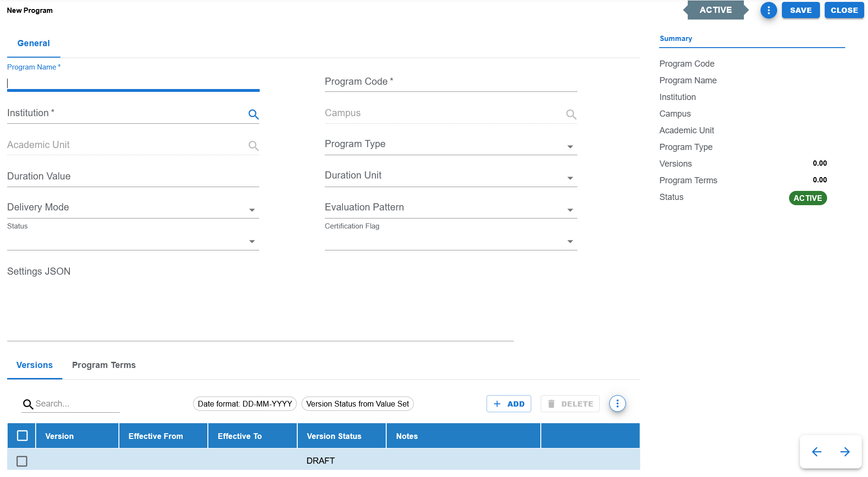Check the DRAFT version row checkbox

pos(22,461)
